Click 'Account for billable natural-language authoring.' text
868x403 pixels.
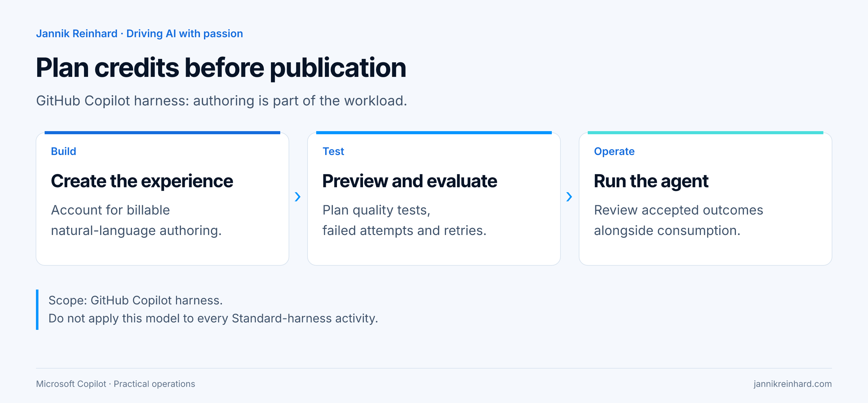coord(136,220)
